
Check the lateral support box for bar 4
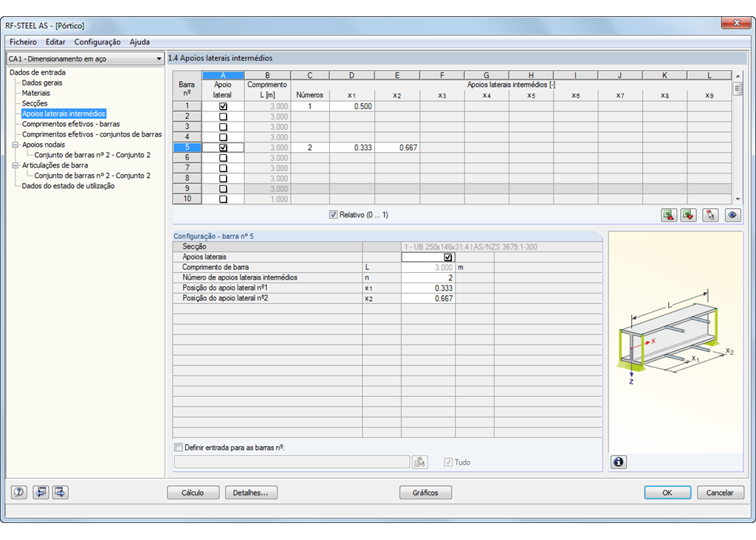223,137
